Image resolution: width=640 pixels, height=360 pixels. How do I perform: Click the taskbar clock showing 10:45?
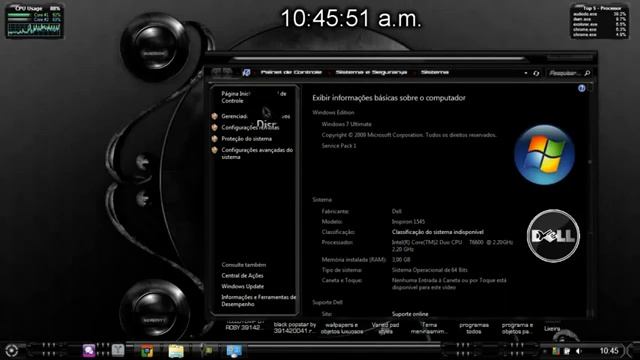pos(609,351)
